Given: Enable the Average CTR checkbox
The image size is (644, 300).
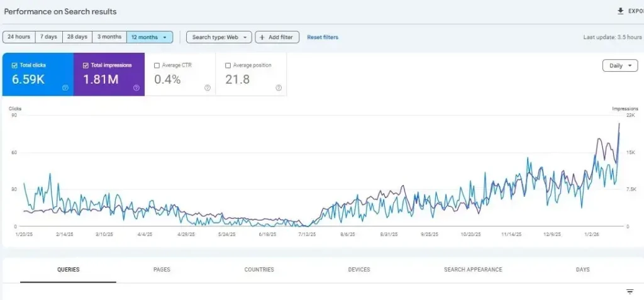Looking at the screenshot, I should click(x=157, y=65).
